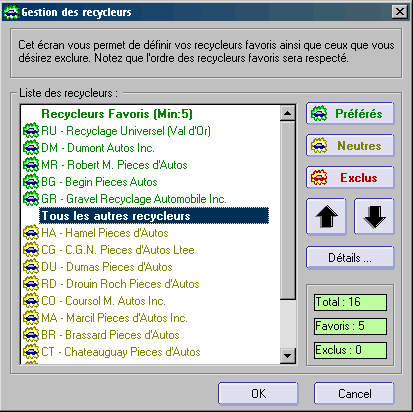Click the list scrollbar down arrow
The image size is (413, 412).
[287, 355]
